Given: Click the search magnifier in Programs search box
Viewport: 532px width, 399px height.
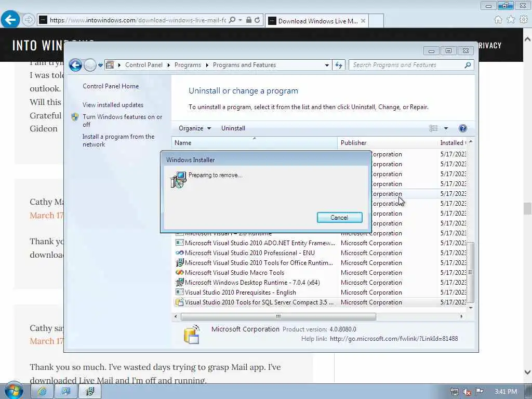Looking at the screenshot, I should [x=468, y=65].
